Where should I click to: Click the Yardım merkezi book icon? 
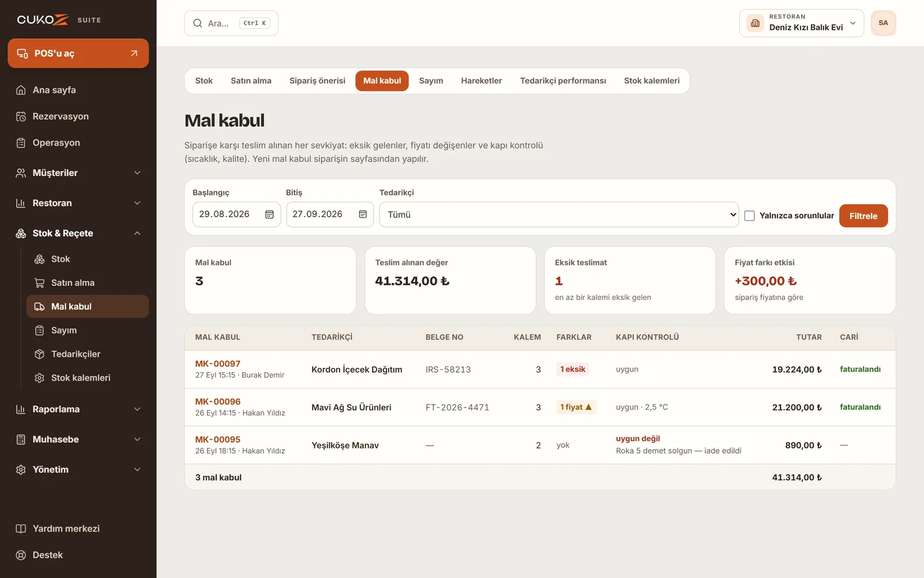pyautogui.click(x=21, y=529)
